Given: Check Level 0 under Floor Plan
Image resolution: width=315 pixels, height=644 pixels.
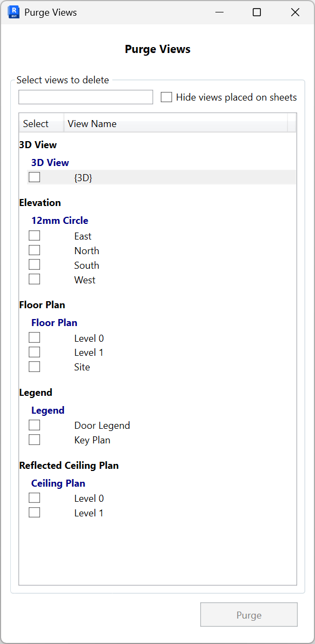Looking at the screenshot, I should point(34,337).
